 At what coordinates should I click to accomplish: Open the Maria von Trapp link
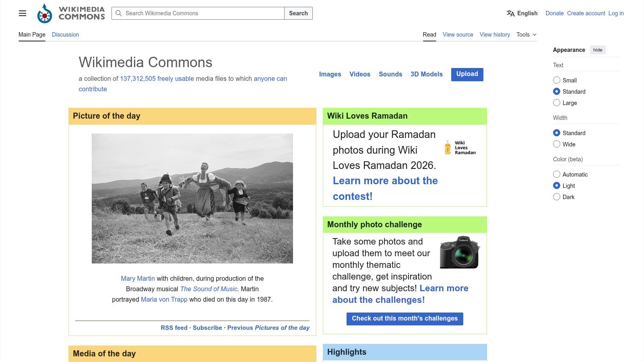point(164,299)
